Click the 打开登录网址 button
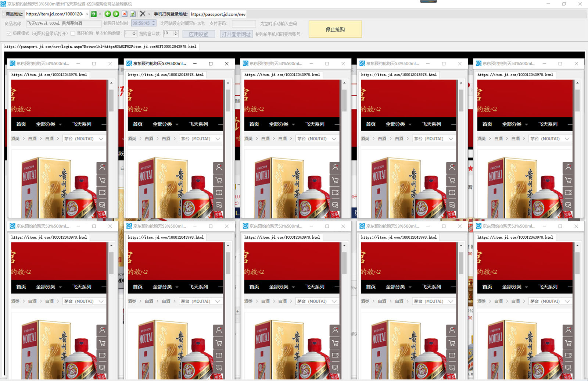This screenshot has width=588, height=381. (x=236, y=34)
